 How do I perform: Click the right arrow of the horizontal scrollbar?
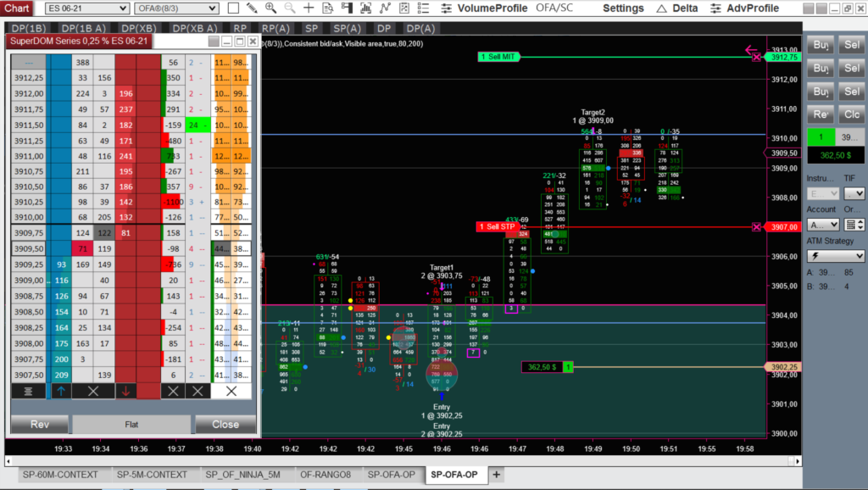[798, 460]
